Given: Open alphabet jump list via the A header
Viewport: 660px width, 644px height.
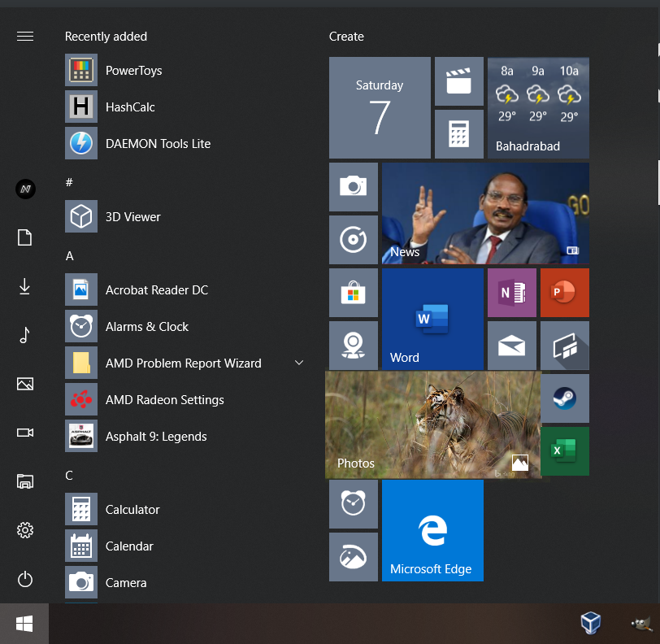Looking at the screenshot, I should pos(69,256).
